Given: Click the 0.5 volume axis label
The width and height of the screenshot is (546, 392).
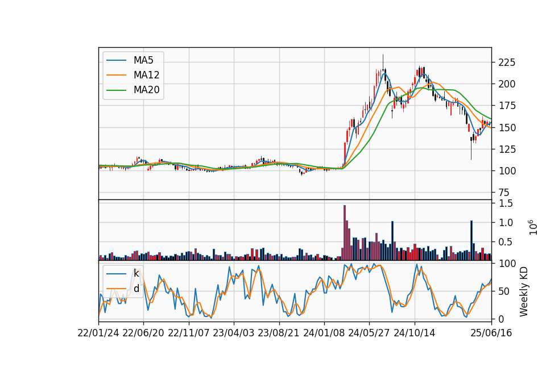Looking at the screenshot, I should coord(506,242).
